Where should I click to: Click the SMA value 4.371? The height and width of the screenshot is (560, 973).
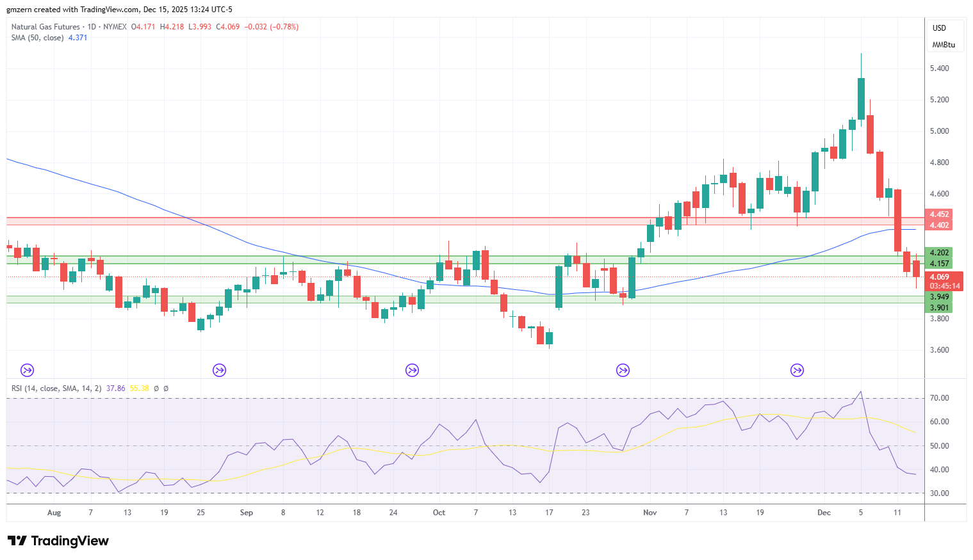pos(78,38)
